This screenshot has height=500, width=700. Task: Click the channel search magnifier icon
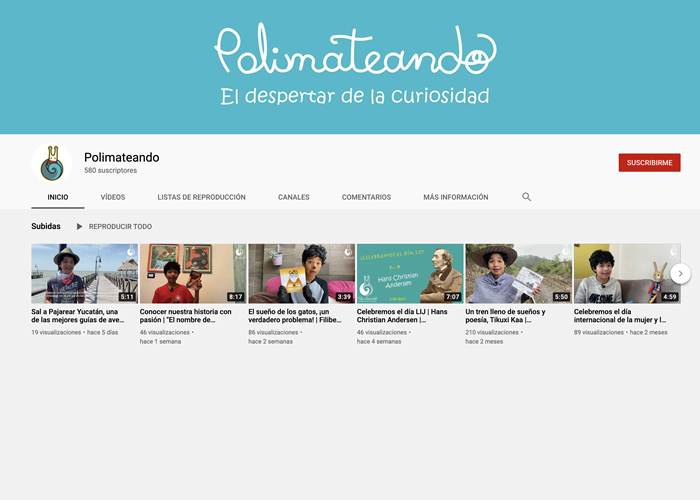527,197
